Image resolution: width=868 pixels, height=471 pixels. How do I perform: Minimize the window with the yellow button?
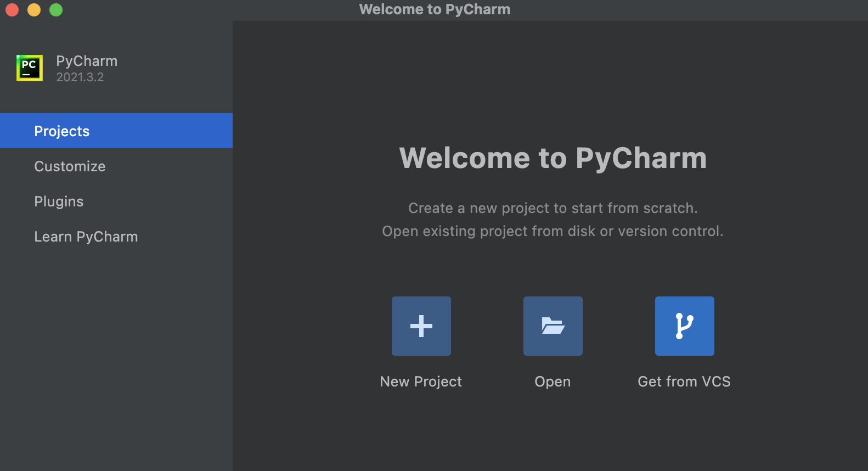[x=34, y=10]
